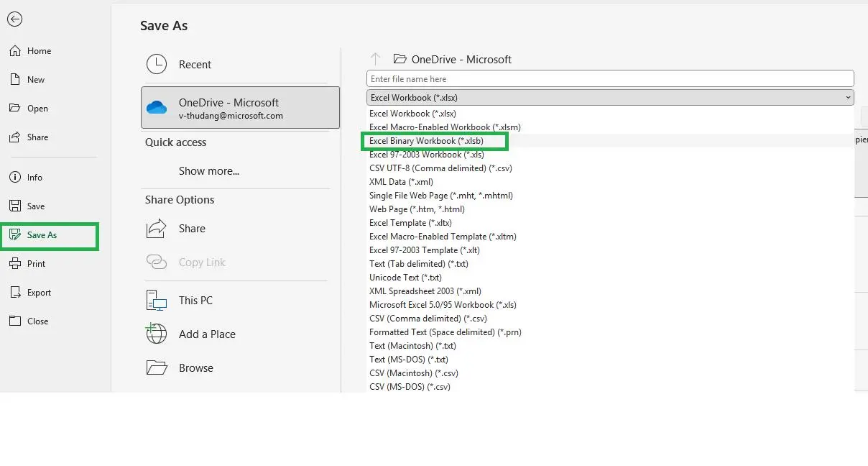The height and width of the screenshot is (466, 868).
Task: Choose Text (Macintosh) (*.txt)
Action: click(413, 346)
